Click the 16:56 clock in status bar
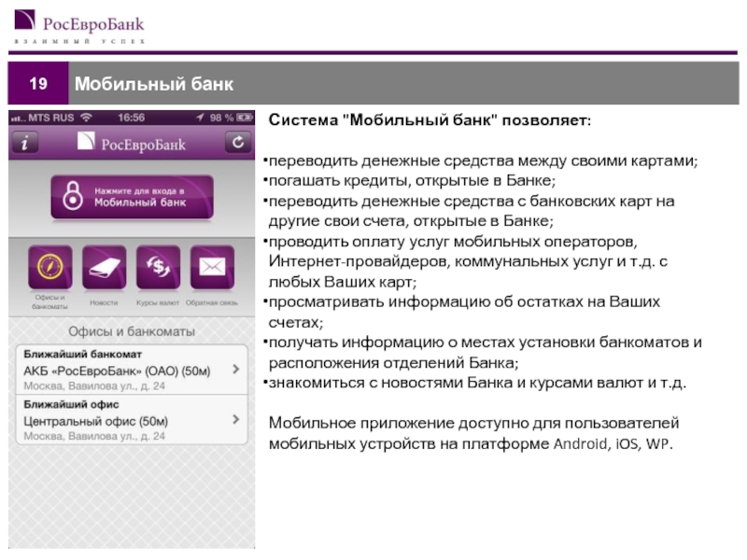This screenshot has width=747, height=560. click(x=131, y=118)
